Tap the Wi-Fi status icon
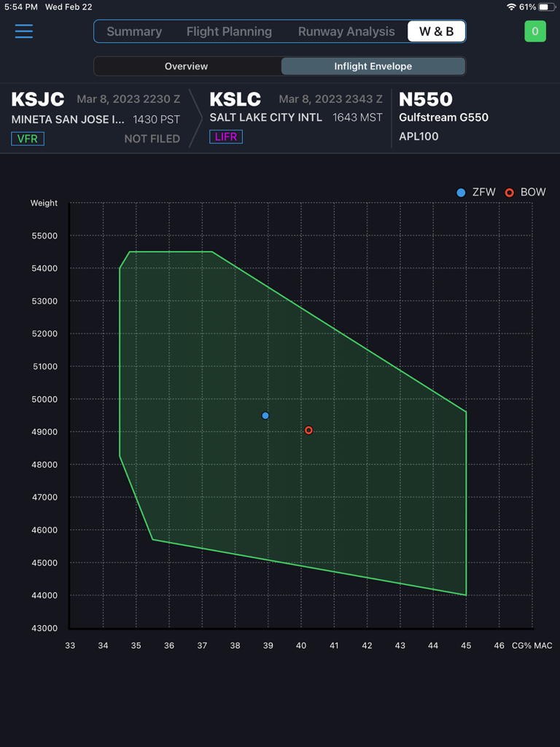560x747 pixels. [510, 7]
